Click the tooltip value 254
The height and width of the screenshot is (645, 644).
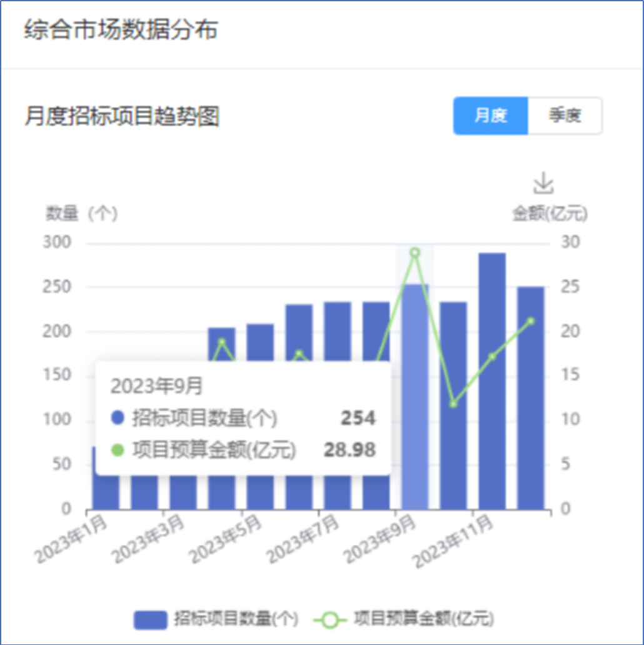358,418
